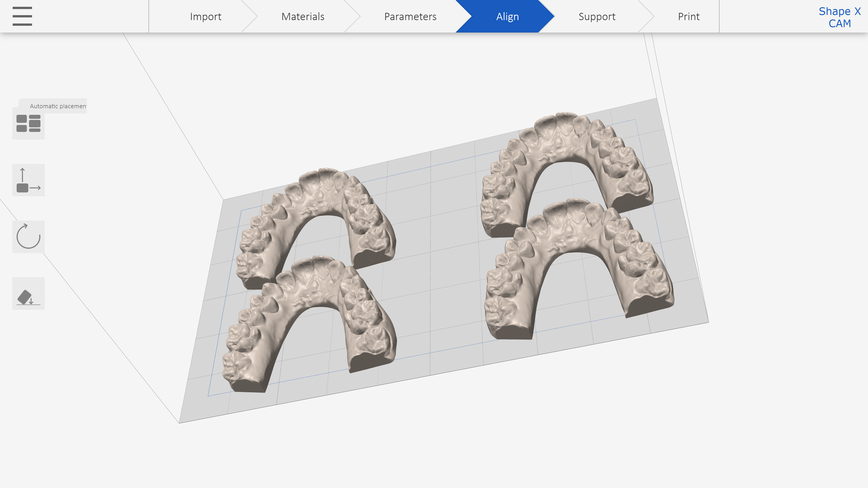This screenshot has height=488, width=868.
Task: Open the Rotate model tool
Action: (x=28, y=236)
